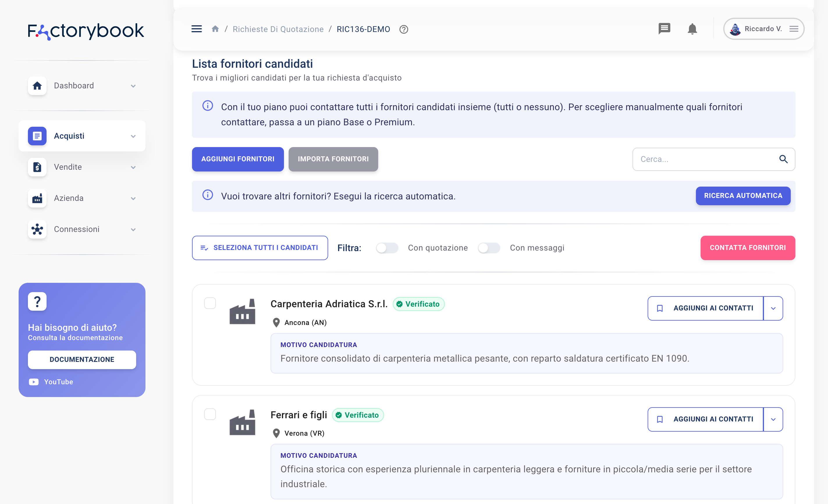The height and width of the screenshot is (504, 828).
Task: Click the Connessioni network icon in sidebar
Action: [x=37, y=229]
